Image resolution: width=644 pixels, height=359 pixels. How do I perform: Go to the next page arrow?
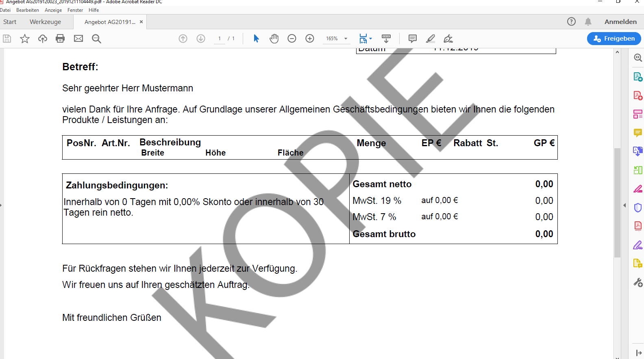click(201, 39)
